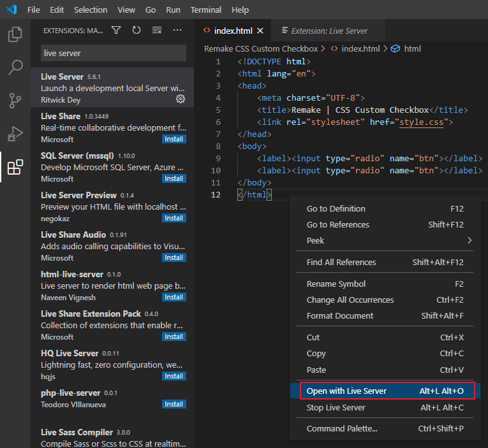Screen dimensions: 488x448
Task: Choose Go to Definition in context menu
Action: [x=385, y=208]
